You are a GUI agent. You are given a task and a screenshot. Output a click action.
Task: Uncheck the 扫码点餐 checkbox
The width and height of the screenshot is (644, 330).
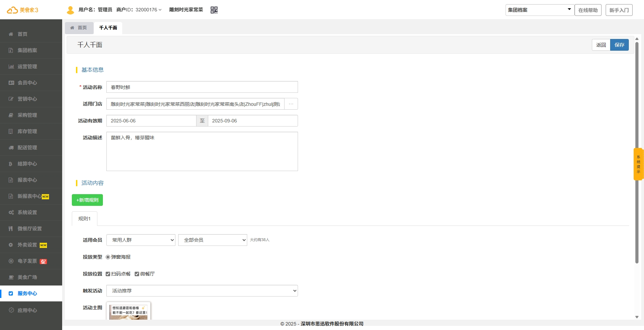click(108, 274)
